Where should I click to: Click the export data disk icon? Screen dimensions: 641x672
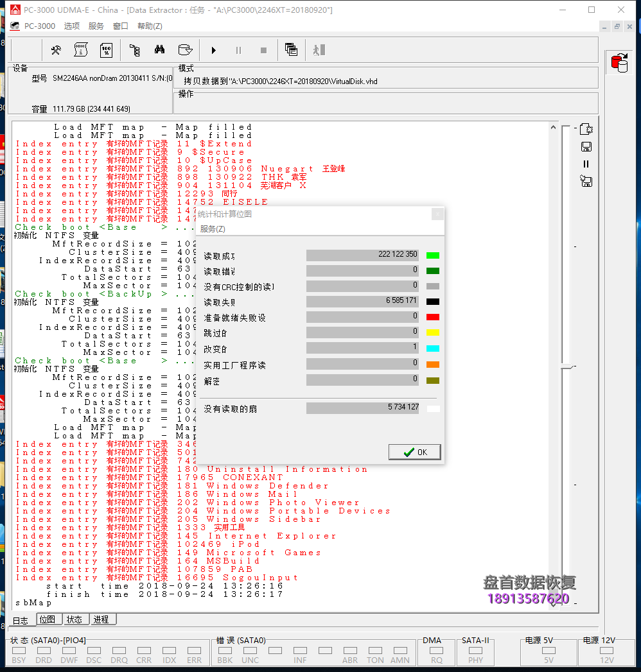pos(185,49)
